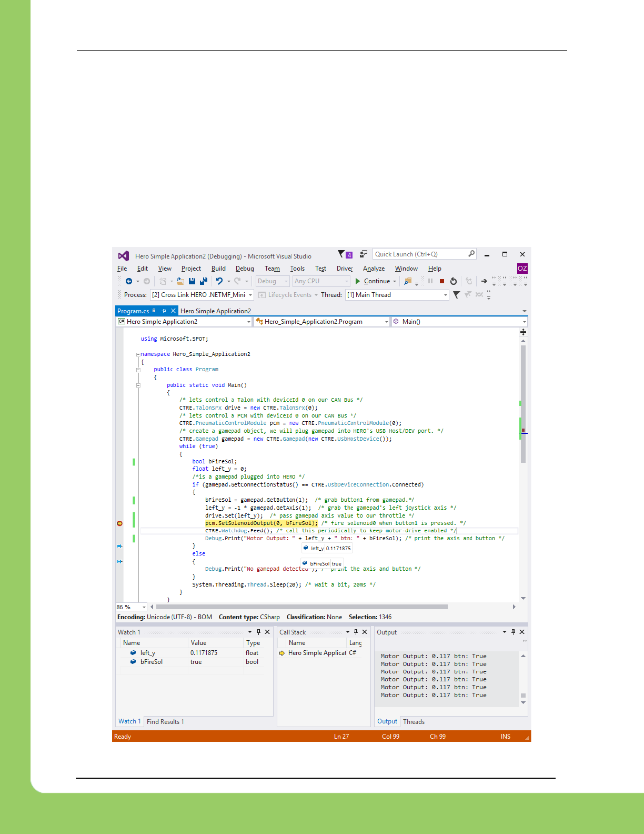
Task: Click the editor horizontal scrollbar thumb
Action: coord(301,607)
